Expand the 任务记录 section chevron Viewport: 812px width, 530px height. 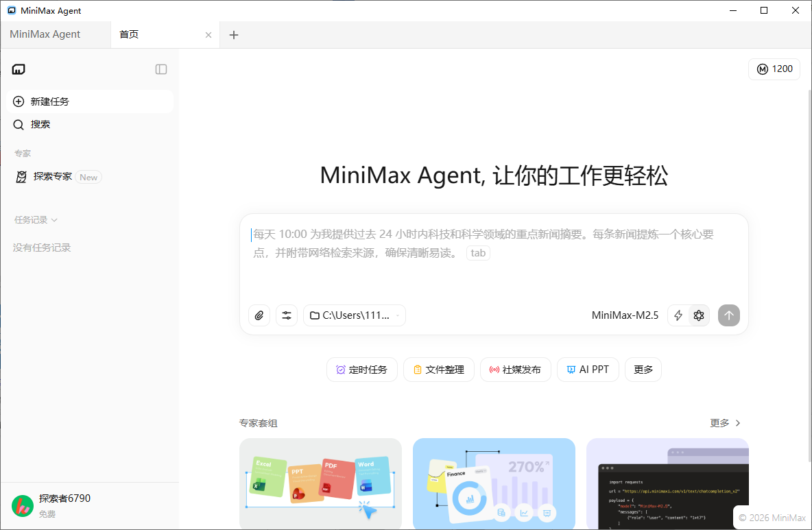[53, 219]
